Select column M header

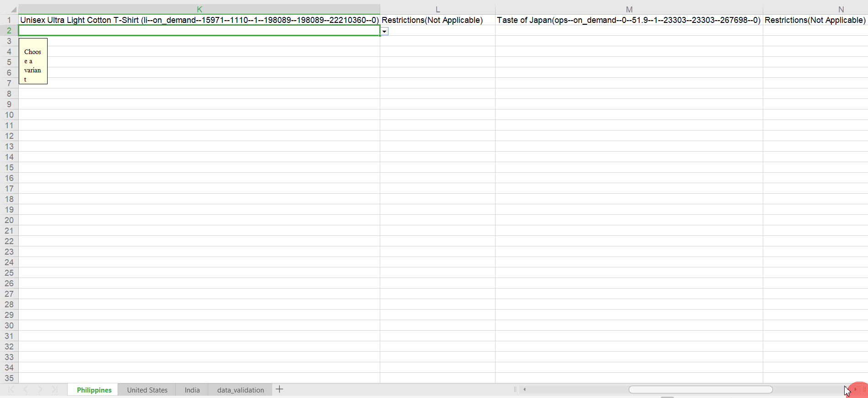tap(629, 9)
